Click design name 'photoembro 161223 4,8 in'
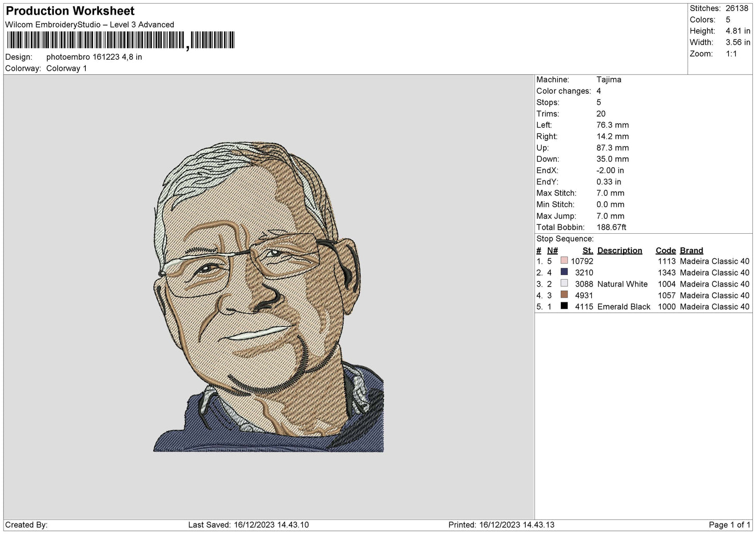This screenshot has width=756, height=534. [x=94, y=57]
